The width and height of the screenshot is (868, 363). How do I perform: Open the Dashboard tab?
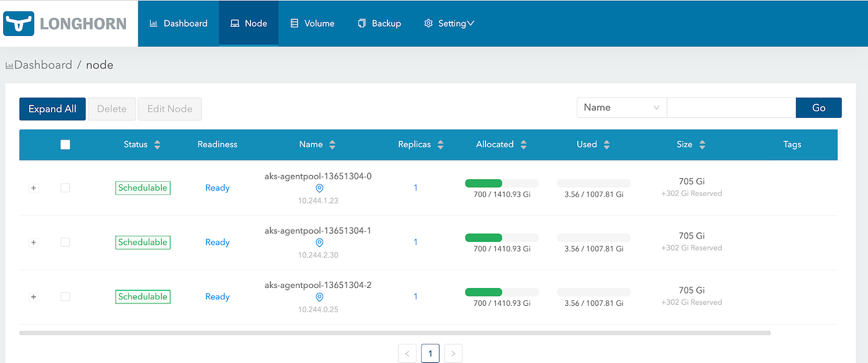coord(179,24)
